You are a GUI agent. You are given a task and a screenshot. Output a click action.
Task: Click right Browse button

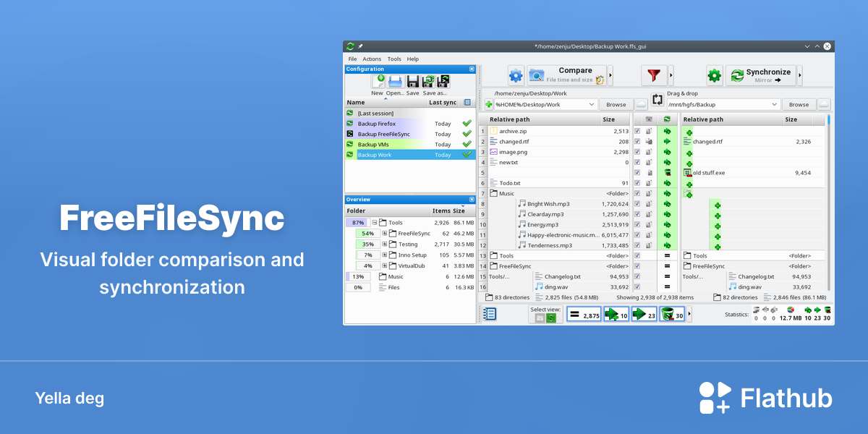(799, 105)
